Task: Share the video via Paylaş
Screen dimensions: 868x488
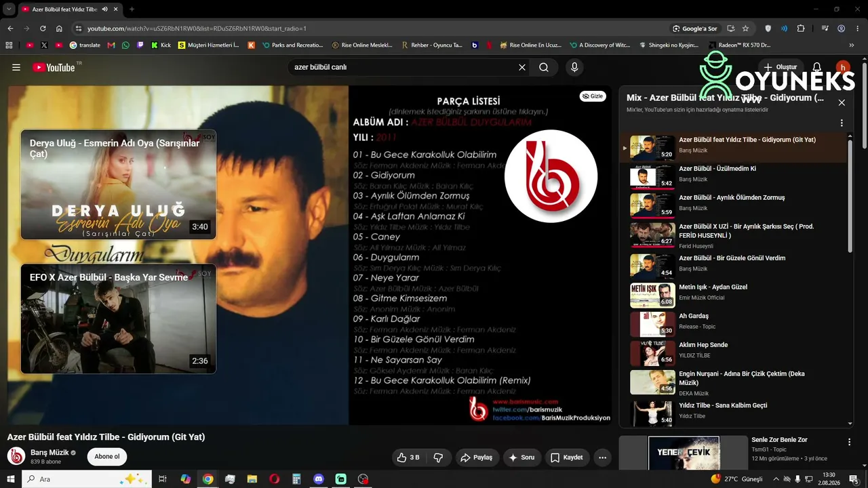Action: pos(477,457)
